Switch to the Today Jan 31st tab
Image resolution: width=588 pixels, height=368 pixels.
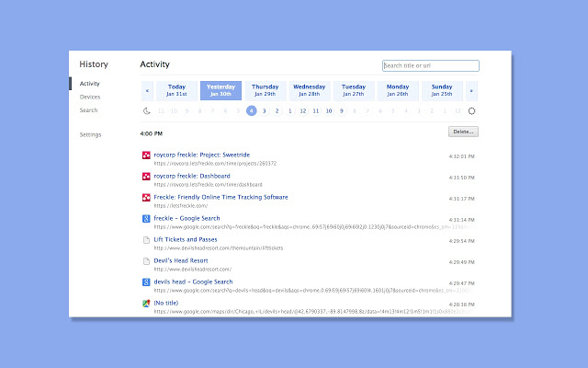[176, 90]
